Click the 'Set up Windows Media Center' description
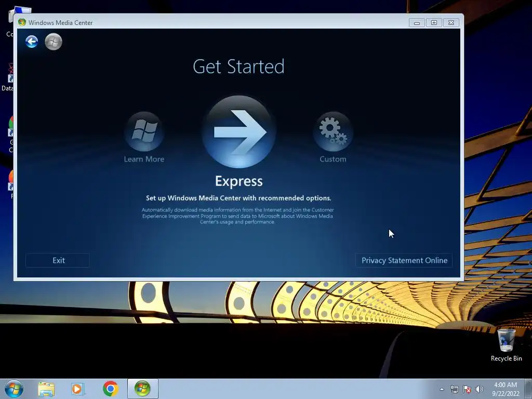The image size is (532, 399). 238,198
